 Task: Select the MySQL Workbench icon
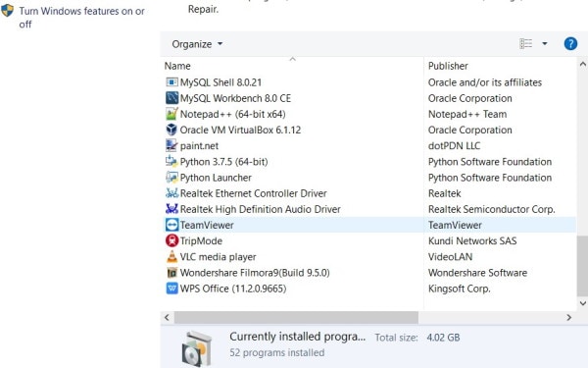click(171, 98)
